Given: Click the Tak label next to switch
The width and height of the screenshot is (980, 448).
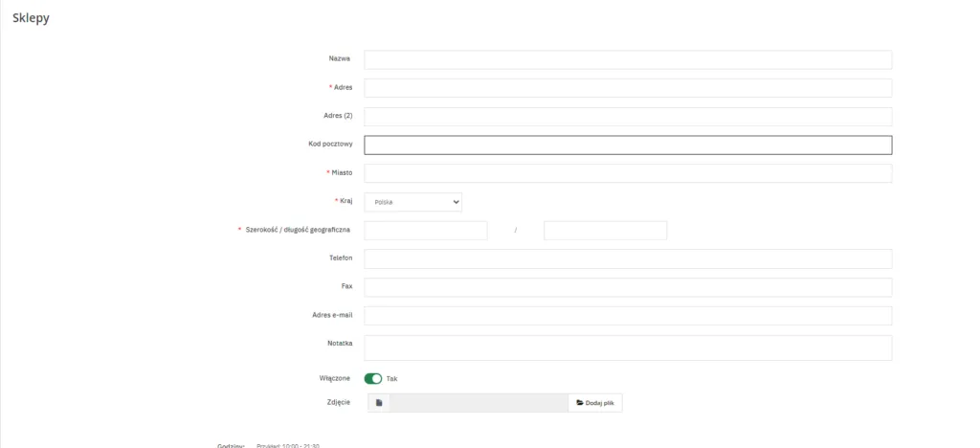Looking at the screenshot, I should (x=391, y=379).
